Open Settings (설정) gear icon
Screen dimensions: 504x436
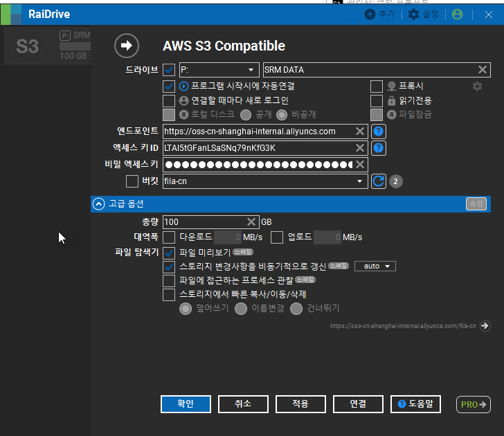(x=413, y=14)
